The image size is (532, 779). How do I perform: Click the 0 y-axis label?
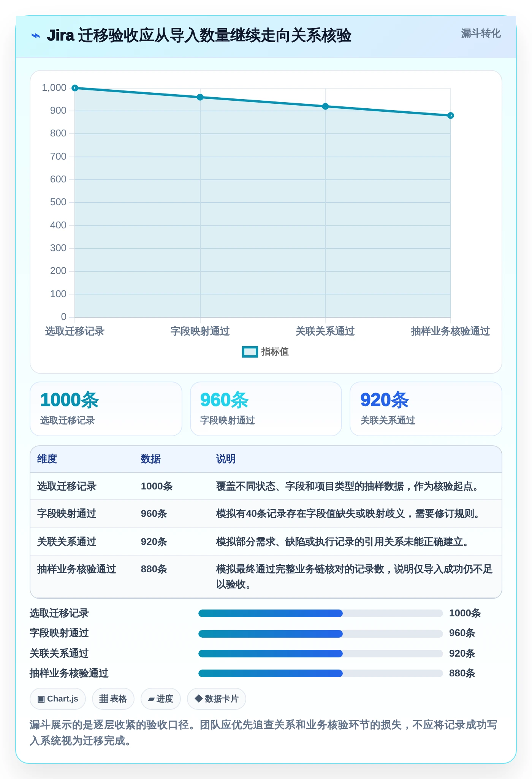tap(63, 317)
